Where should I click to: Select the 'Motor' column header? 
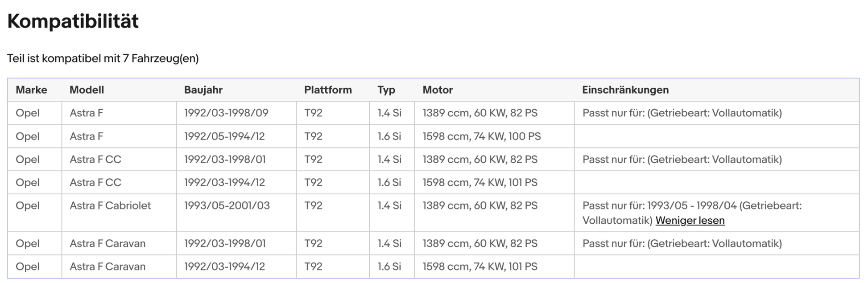[x=438, y=90]
